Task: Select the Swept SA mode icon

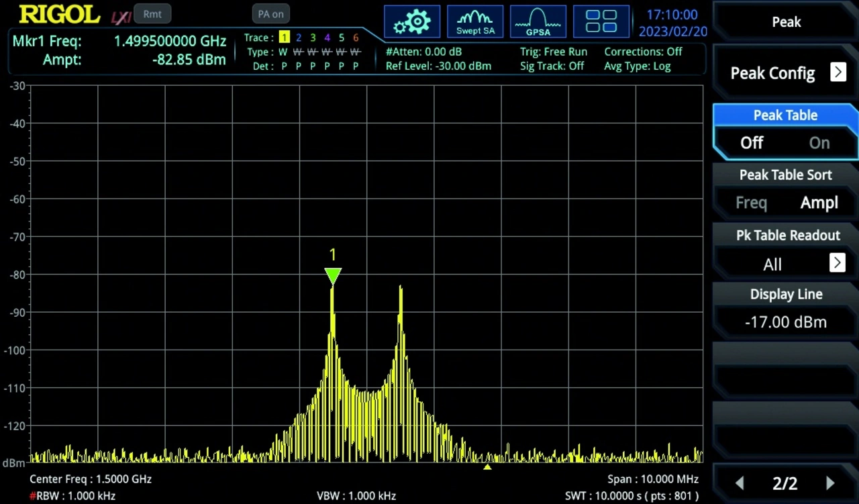Action: point(475,22)
